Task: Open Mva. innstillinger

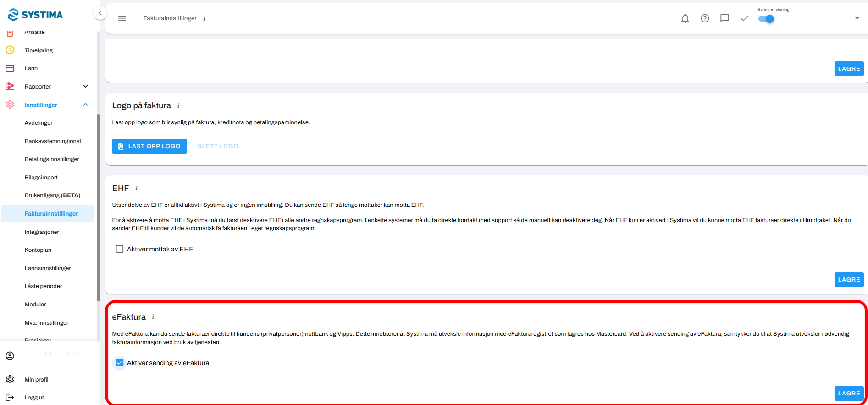Action: pyautogui.click(x=46, y=323)
